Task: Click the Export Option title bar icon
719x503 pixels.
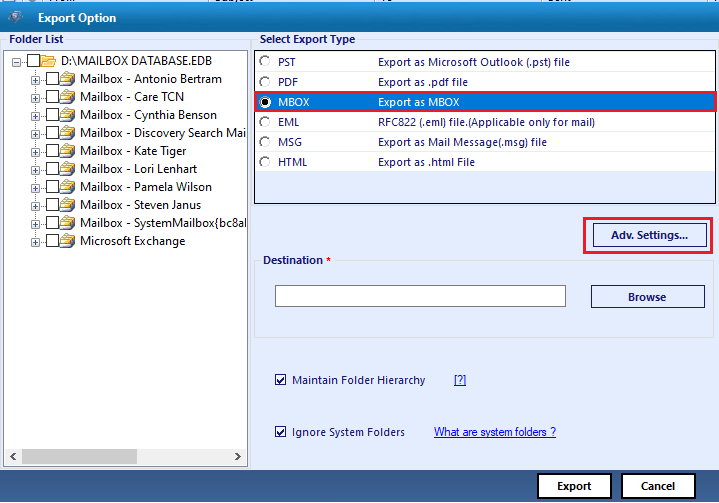Action: coord(16,17)
